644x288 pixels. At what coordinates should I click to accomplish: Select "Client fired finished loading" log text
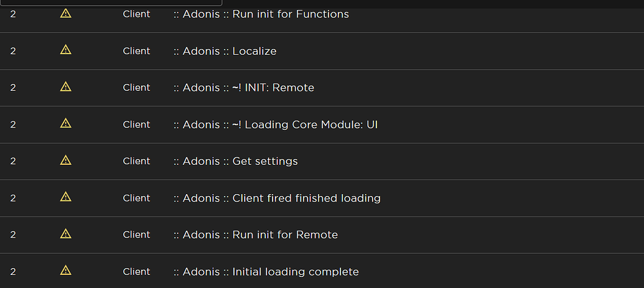pyautogui.click(x=277, y=198)
